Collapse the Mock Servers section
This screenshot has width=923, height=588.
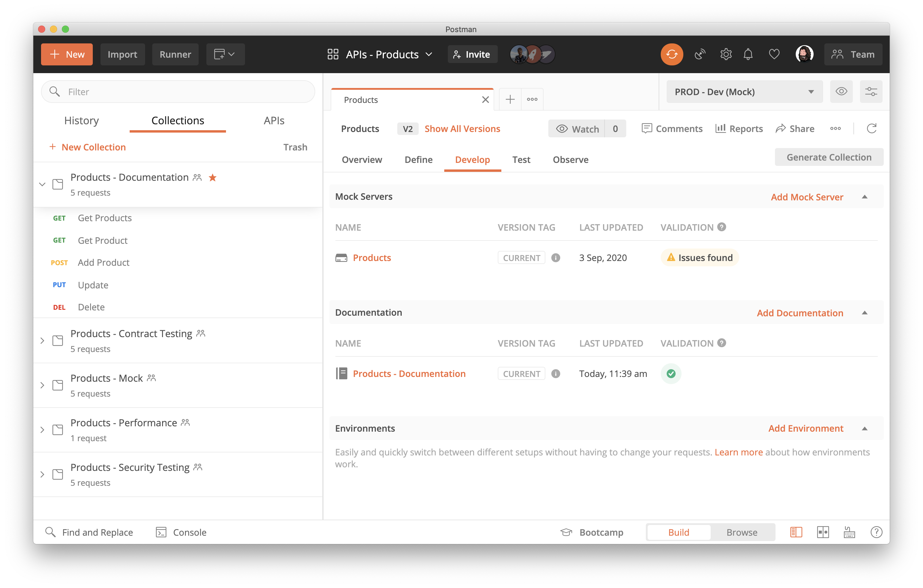click(864, 196)
